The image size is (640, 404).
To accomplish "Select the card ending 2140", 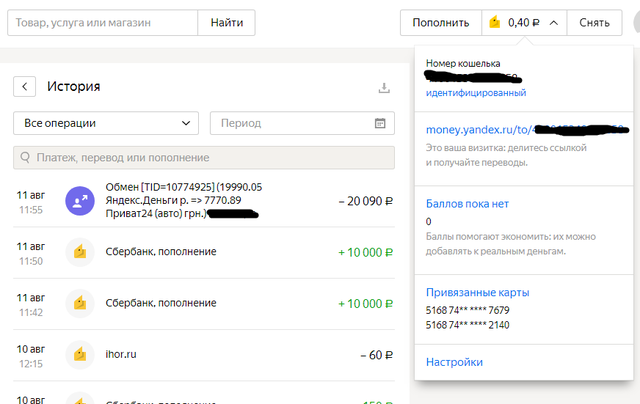I will (x=467, y=325).
